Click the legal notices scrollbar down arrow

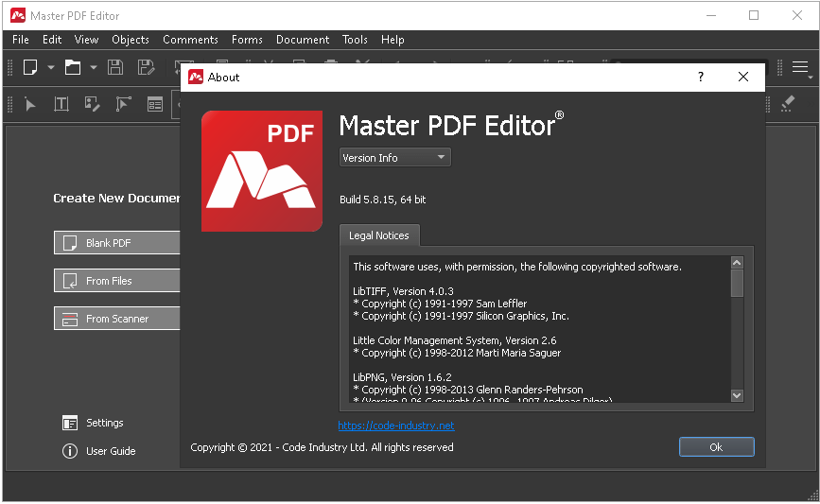point(738,394)
